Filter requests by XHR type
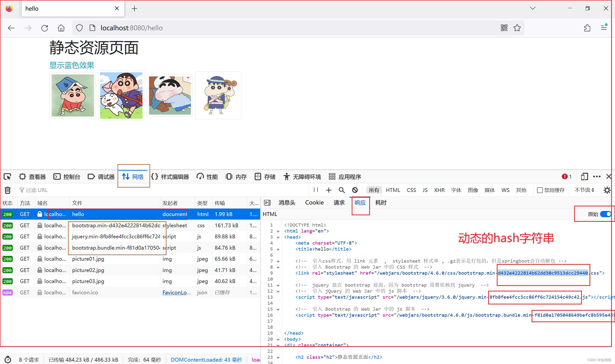 click(439, 190)
